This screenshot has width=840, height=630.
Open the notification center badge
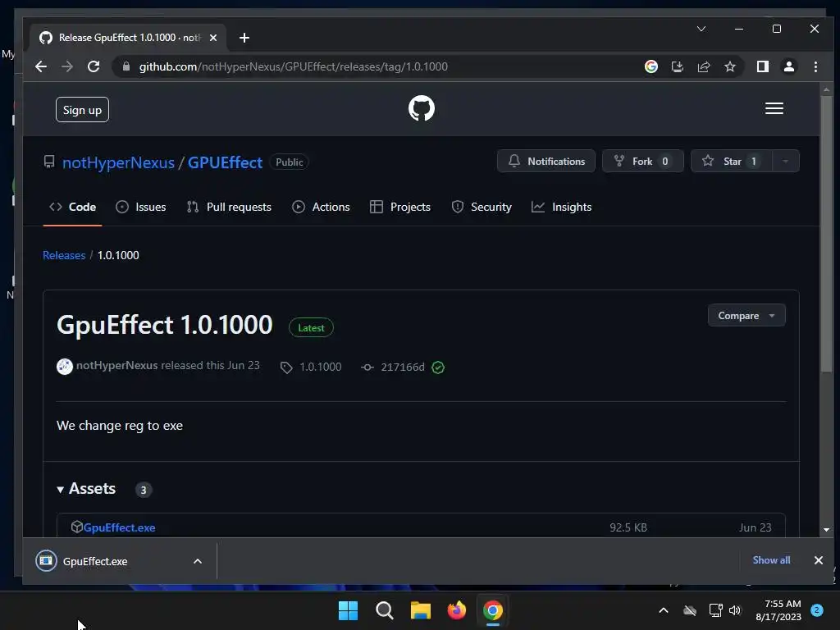pyautogui.click(x=817, y=609)
